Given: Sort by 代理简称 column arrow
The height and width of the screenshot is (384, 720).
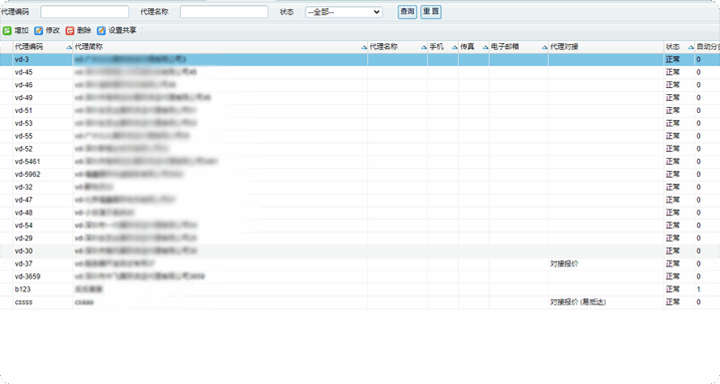Looking at the screenshot, I should tap(364, 47).
